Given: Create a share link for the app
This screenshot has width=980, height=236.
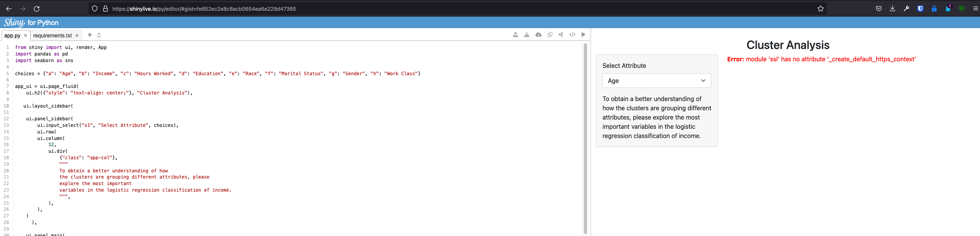Looking at the screenshot, I should point(561,35).
